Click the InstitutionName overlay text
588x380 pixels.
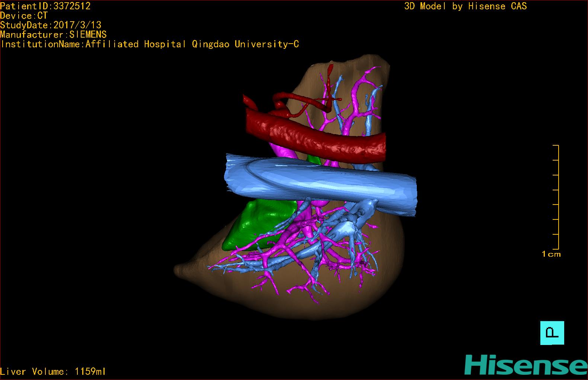tap(150, 44)
